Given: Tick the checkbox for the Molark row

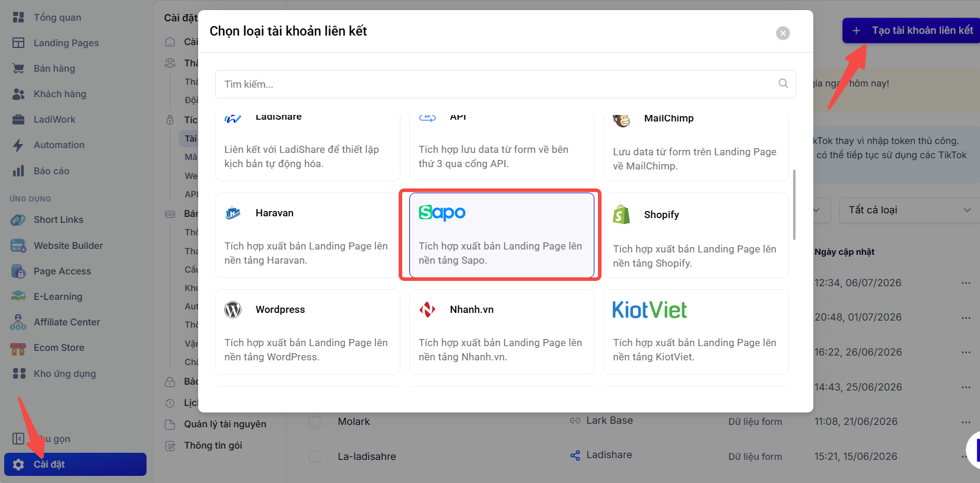Looking at the screenshot, I should pyautogui.click(x=315, y=421).
